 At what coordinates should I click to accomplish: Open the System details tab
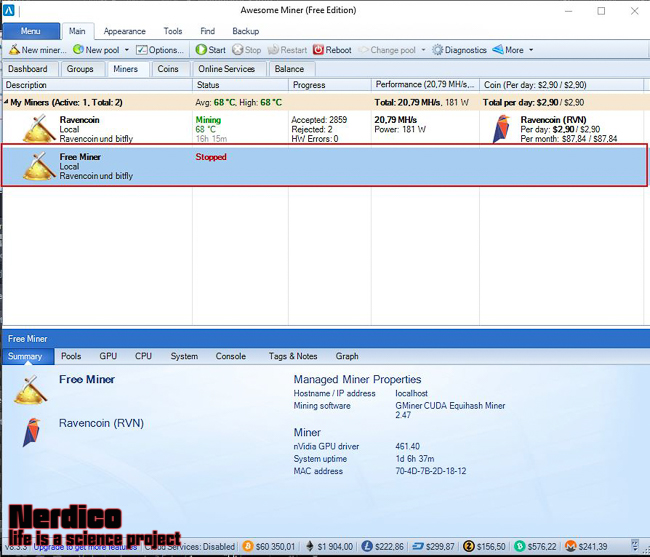(x=184, y=356)
